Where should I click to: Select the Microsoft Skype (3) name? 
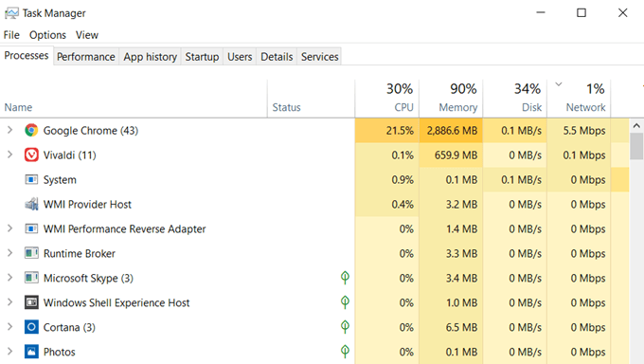point(88,279)
